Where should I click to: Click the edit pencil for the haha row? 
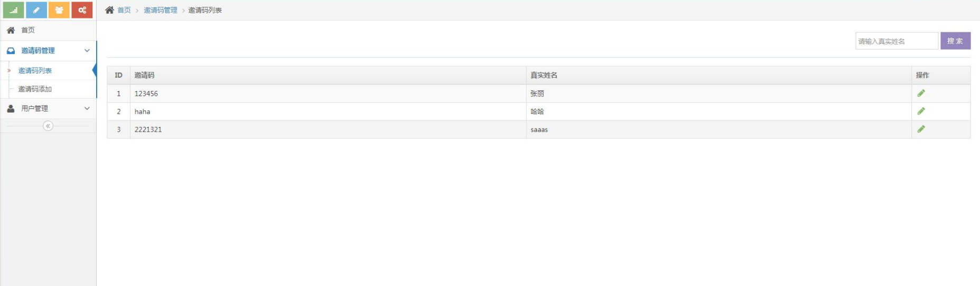921,112
